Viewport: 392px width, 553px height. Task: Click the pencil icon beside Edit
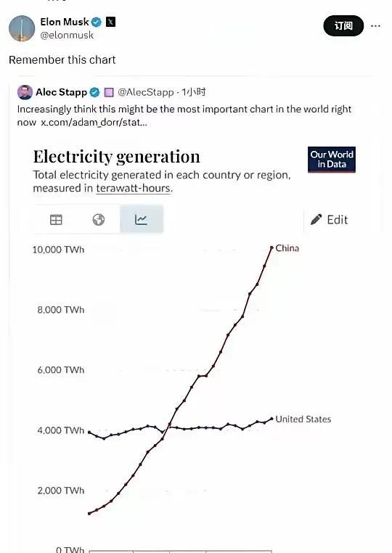click(316, 219)
